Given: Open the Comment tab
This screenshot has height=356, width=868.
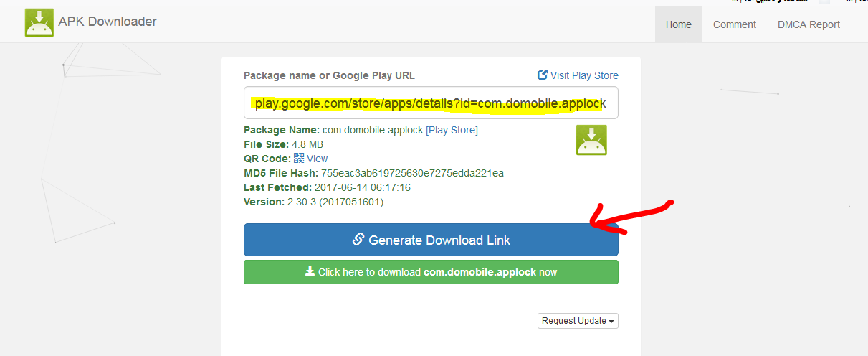Looking at the screenshot, I should (x=734, y=24).
